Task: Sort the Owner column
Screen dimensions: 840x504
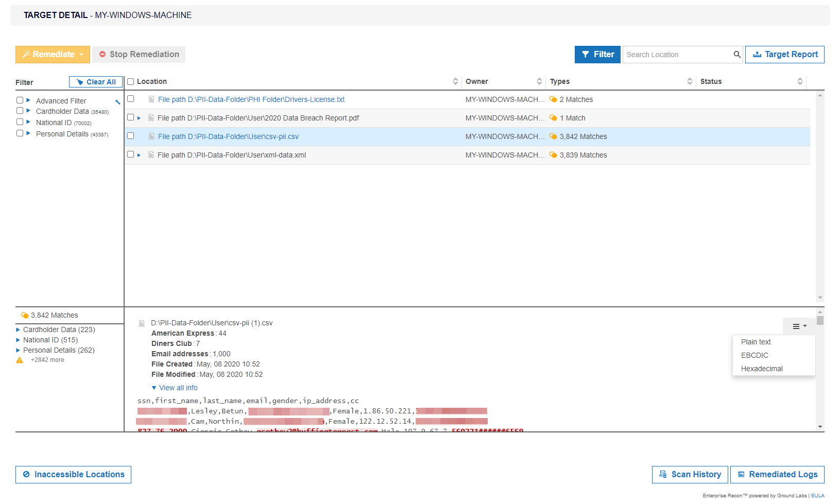Action: click(539, 81)
